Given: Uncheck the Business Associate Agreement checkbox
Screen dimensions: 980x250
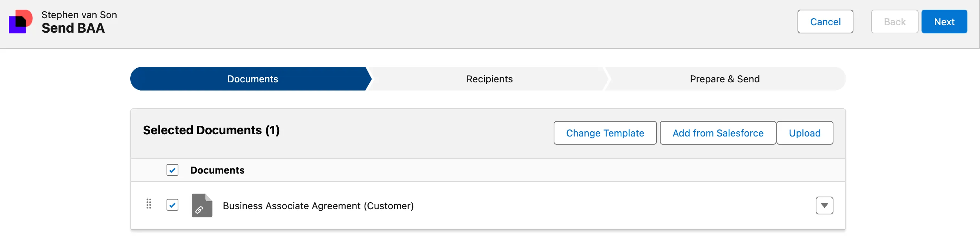Looking at the screenshot, I should click(172, 205).
